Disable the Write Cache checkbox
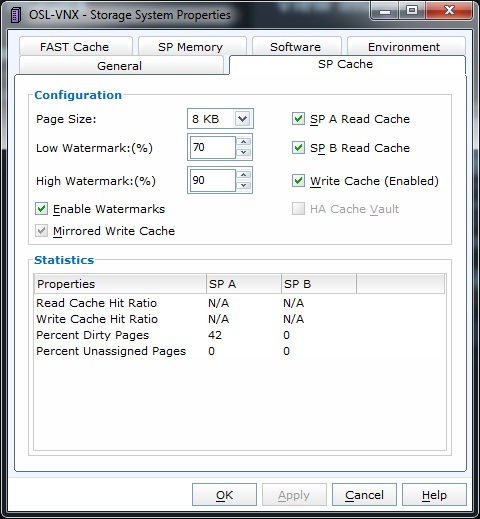The height and width of the screenshot is (519, 480). click(298, 181)
